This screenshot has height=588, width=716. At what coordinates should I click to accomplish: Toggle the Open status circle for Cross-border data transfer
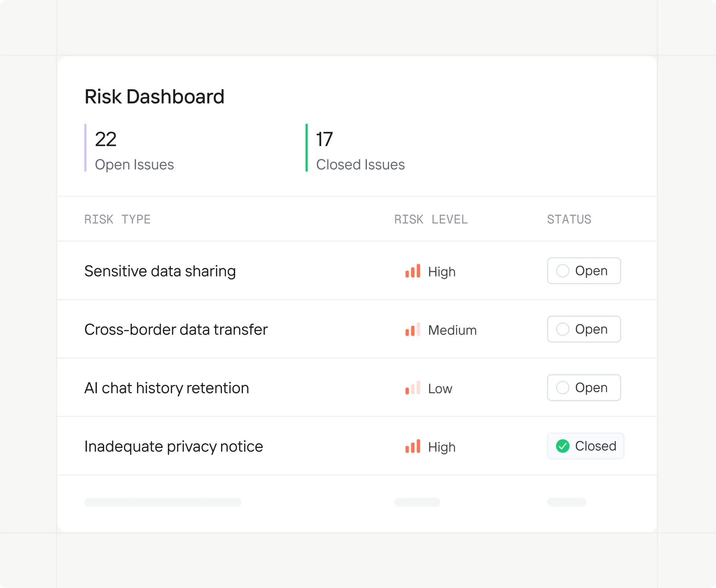click(x=562, y=329)
